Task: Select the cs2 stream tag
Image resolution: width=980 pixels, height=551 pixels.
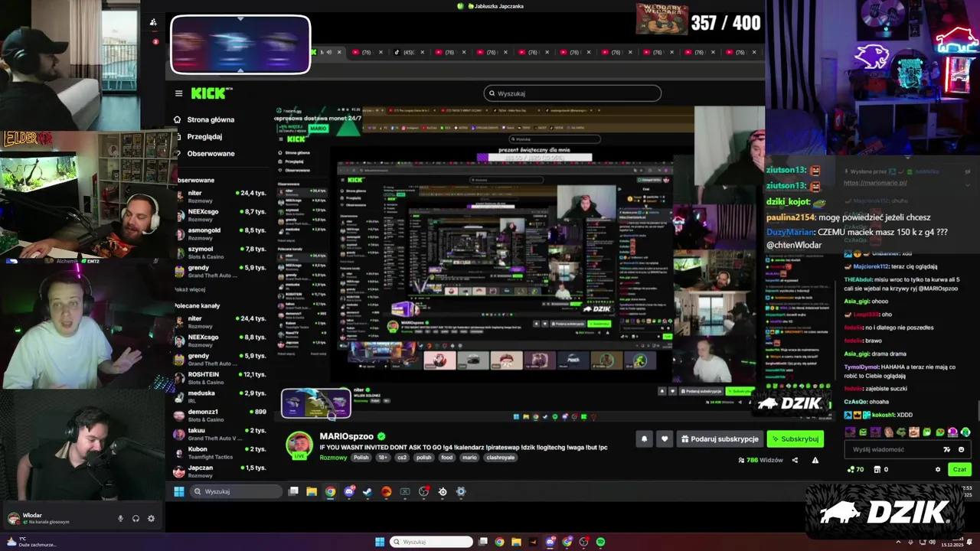Action: point(402,458)
